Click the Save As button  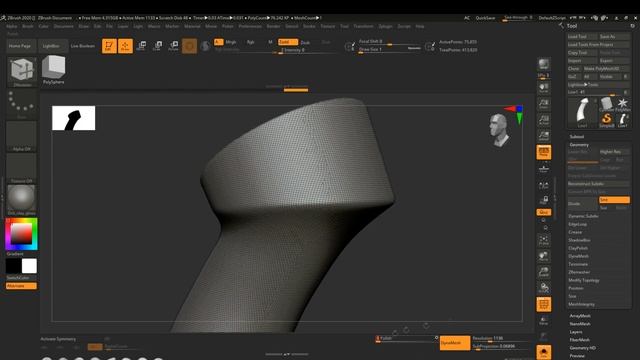coord(615,36)
